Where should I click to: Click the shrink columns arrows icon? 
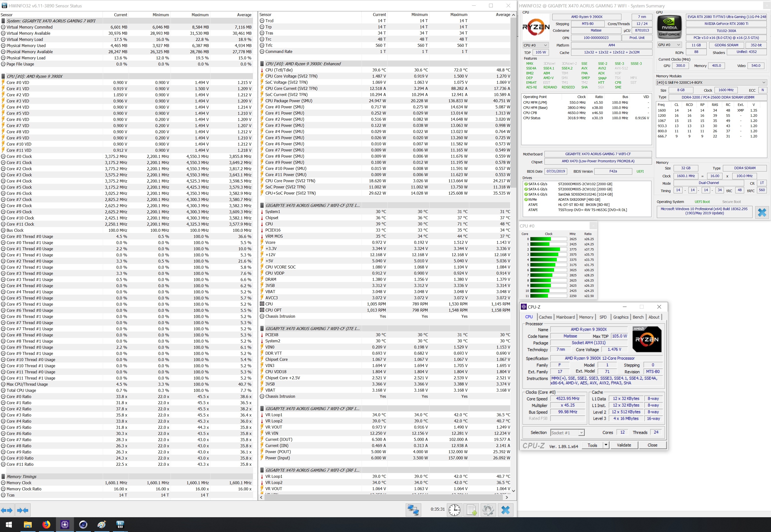(x=22, y=510)
